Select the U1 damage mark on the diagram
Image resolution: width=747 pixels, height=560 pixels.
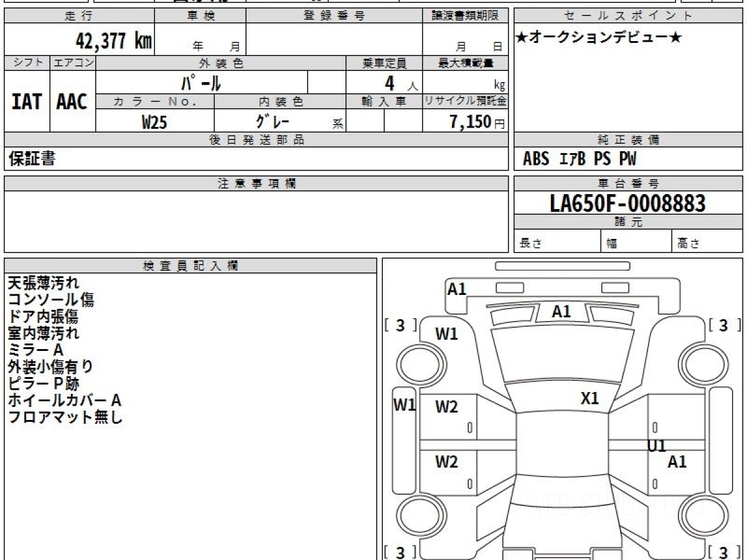657,446
